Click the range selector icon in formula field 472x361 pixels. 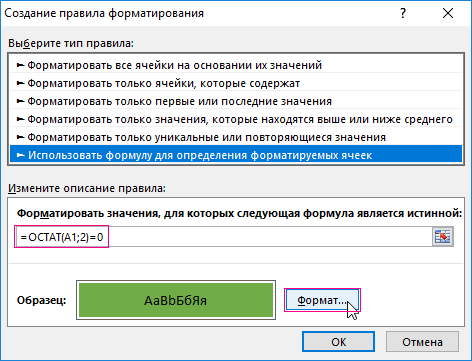click(x=443, y=237)
